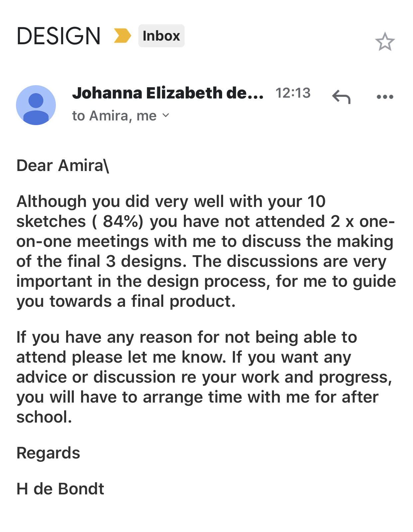Open the three-dot more options menu
This screenshot has height=532, width=413.
click(x=385, y=97)
